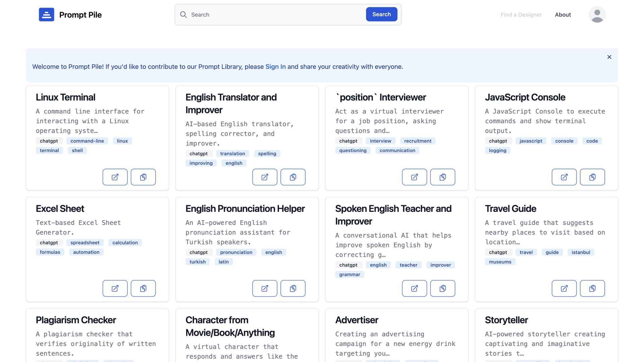Open the Excel Sheet prompt link icon
The width and height of the screenshot is (644, 362).
115,288
